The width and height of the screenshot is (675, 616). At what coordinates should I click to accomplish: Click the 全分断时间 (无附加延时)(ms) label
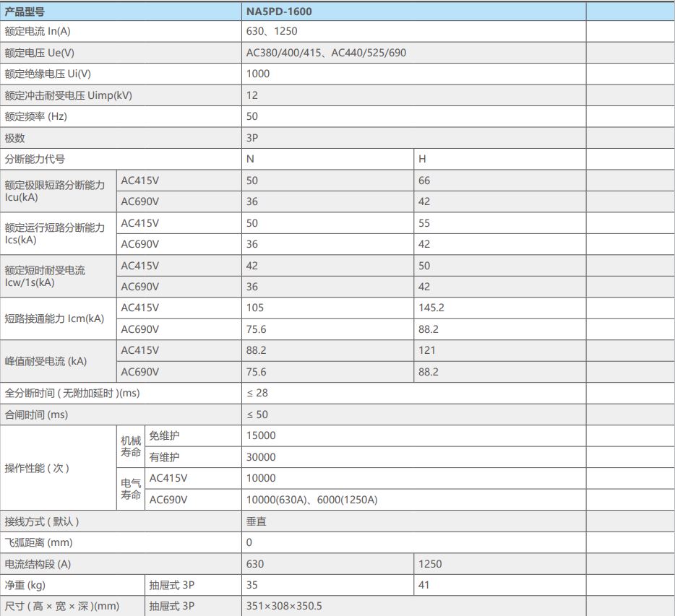(x=72, y=393)
